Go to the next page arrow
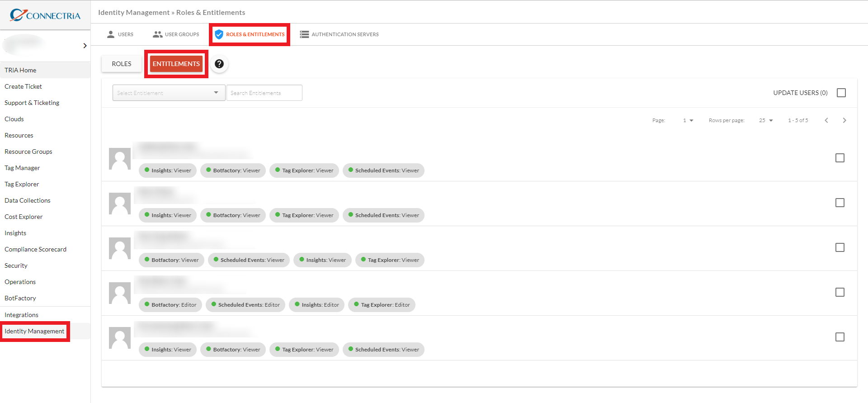The height and width of the screenshot is (403, 868). click(x=844, y=120)
